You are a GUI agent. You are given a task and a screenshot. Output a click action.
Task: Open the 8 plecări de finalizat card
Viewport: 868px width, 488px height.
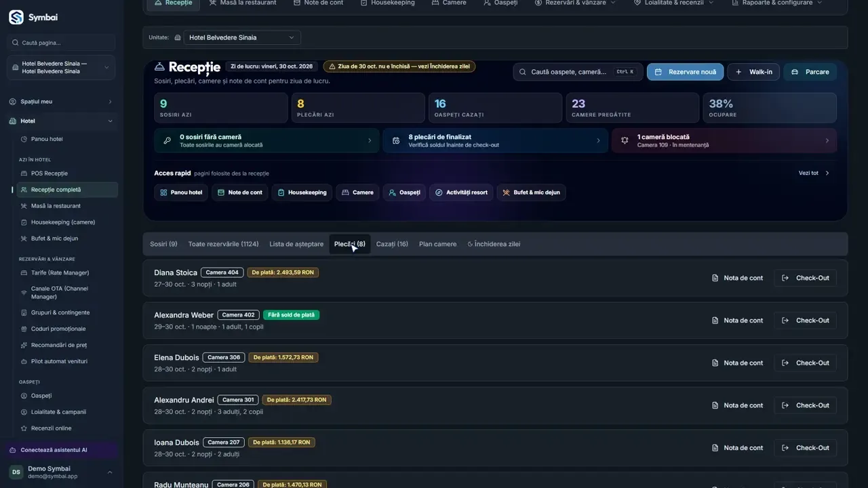(x=495, y=140)
